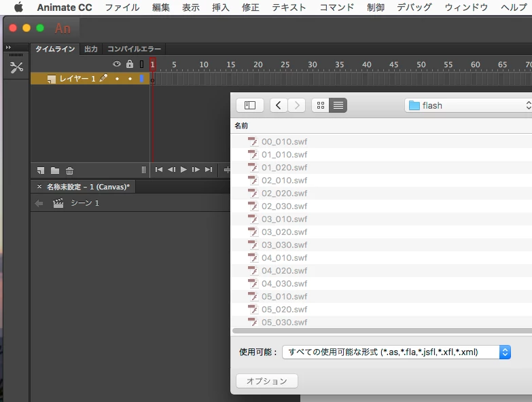Switch file dialog to icon view
The height and width of the screenshot is (402, 532).
click(320, 105)
